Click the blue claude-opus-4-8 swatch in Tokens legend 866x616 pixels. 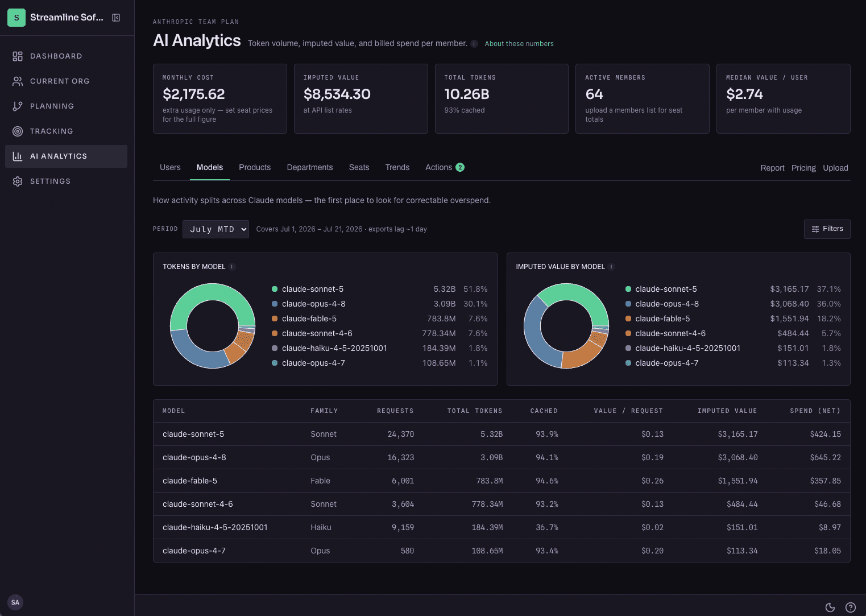[275, 304]
